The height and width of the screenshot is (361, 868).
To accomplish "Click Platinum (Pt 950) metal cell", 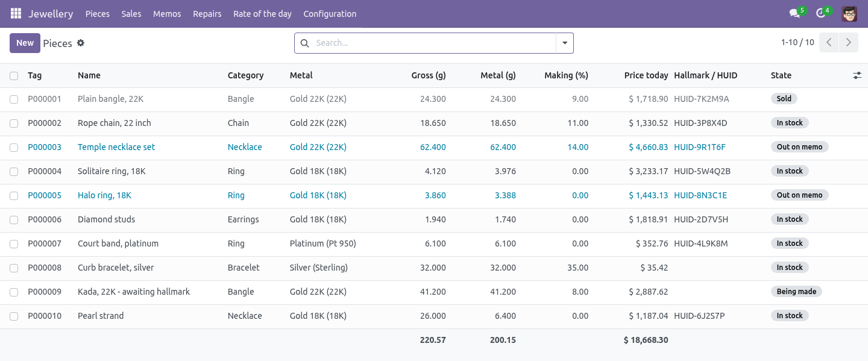I will pos(323,243).
